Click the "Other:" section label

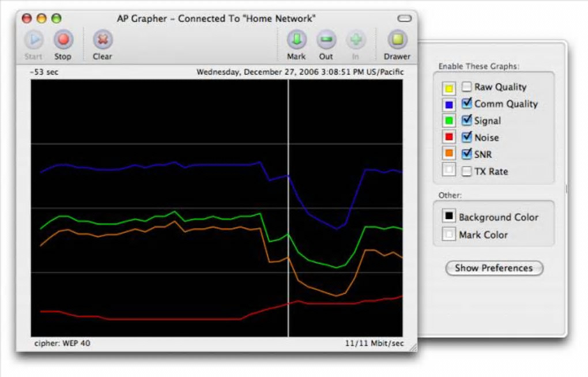(450, 195)
